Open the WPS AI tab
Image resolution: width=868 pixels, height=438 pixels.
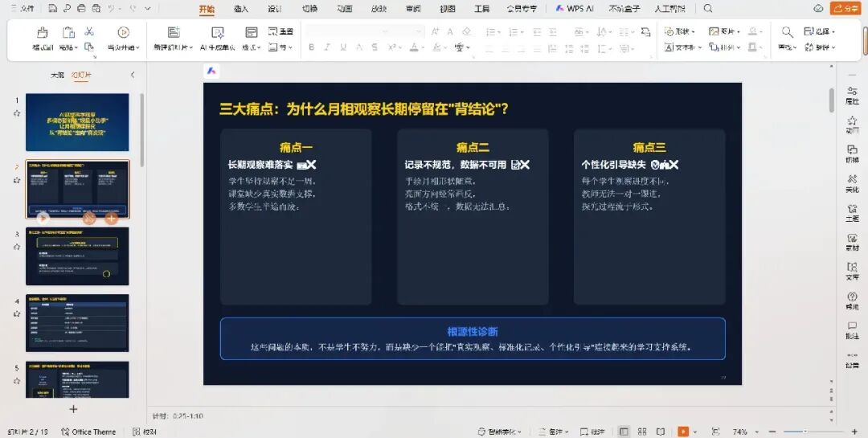coord(575,9)
